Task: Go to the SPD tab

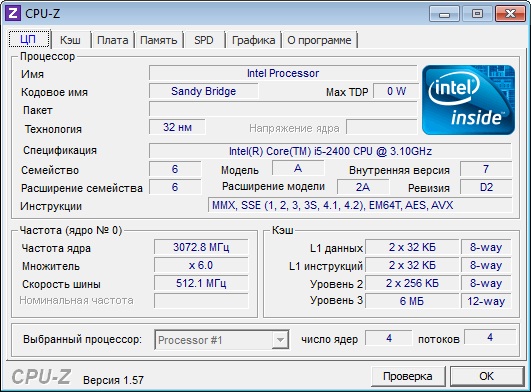Action: click(x=204, y=40)
